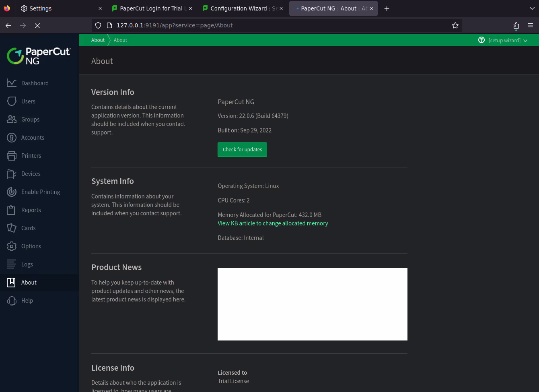Click Memory Allocated for PaperCut value
539x392 pixels.
[x=269, y=215]
